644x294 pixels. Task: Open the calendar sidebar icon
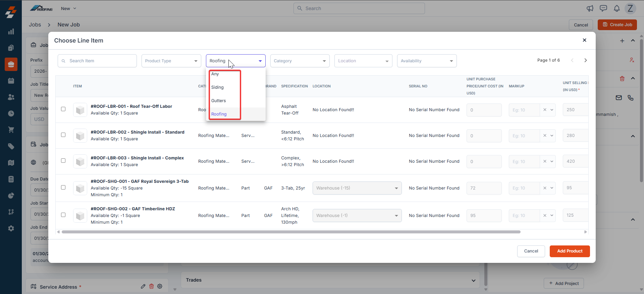pyautogui.click(x=11, y=81)
